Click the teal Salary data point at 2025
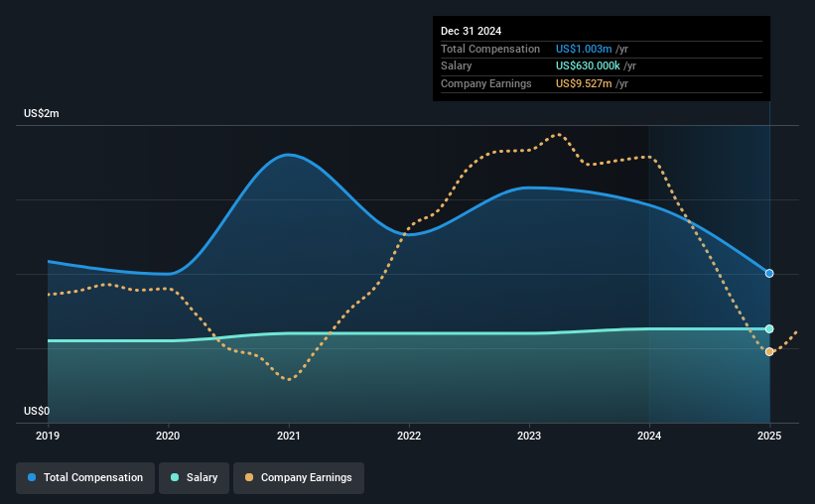815x504 pixels. (x=769, y=329)
